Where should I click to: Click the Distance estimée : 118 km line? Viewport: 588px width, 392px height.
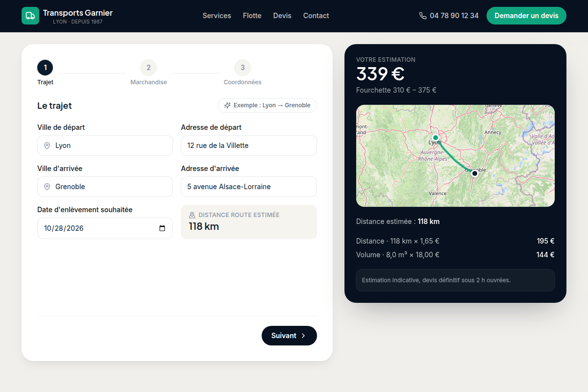tap(398, 221)
